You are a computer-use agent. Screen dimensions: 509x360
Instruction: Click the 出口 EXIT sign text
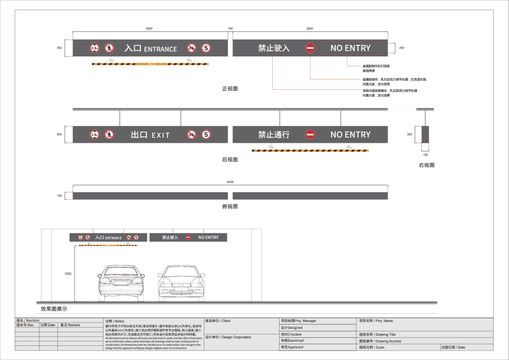[150, 135]
